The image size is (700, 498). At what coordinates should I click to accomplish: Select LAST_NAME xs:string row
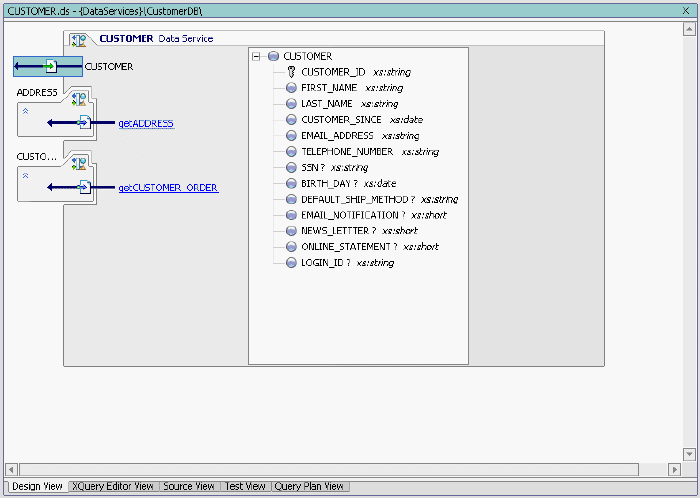(x=350, y=104)
